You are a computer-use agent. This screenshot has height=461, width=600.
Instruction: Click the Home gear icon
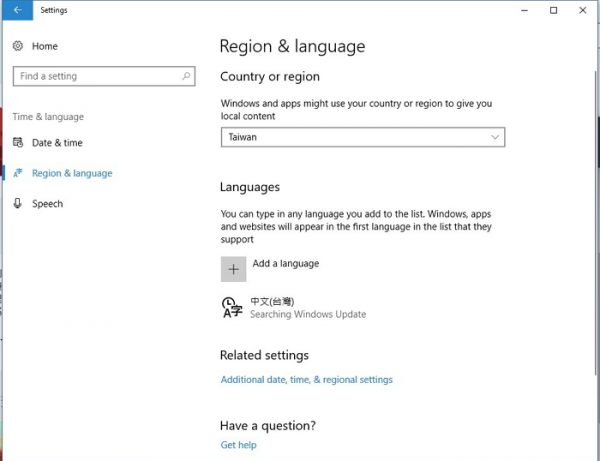click(x=18, y=46)
